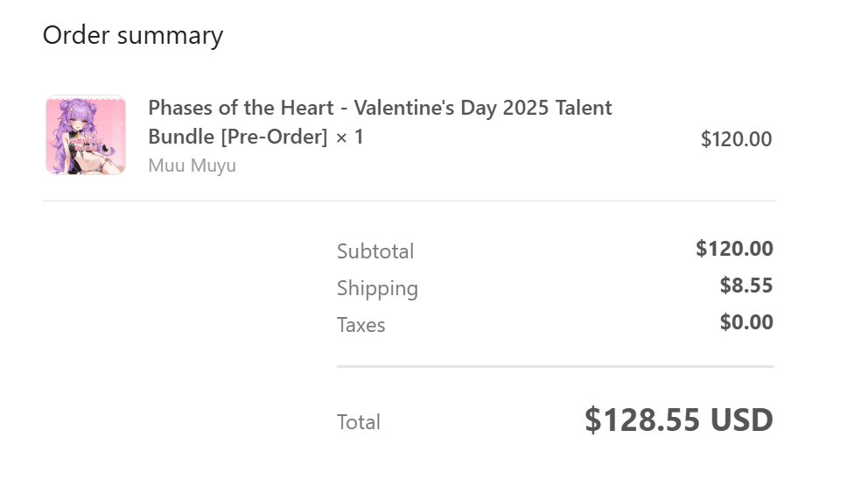This screenshot has height=501, width=868.
Task: Click the Bundle [Pre-Order] × 1 text line
Action: tap(255, 137)
